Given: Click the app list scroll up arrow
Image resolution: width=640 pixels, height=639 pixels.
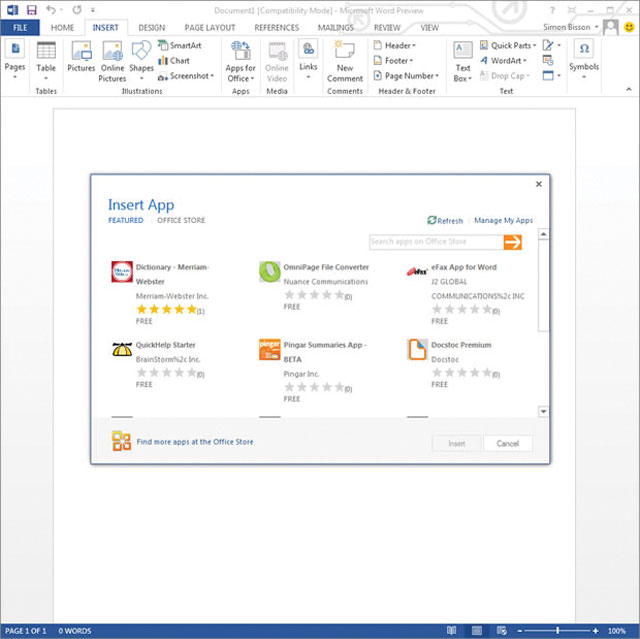Looking at the screenshot, I should pyautogui.click(x=543, y=234).
